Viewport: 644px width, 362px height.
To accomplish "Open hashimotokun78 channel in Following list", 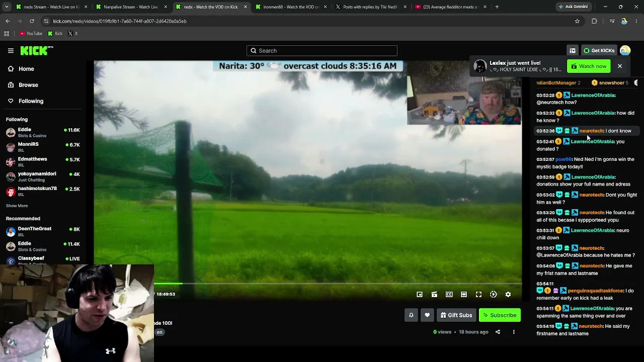I will [43, 191].
